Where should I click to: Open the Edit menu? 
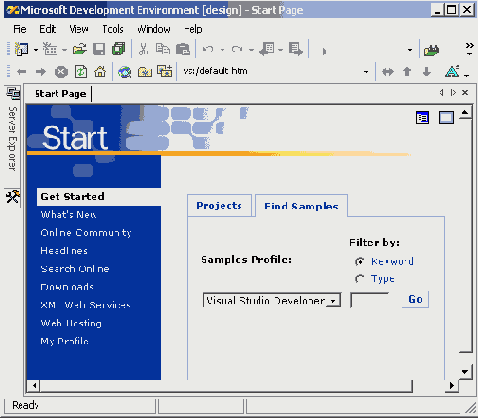click(x=48, y=29)
